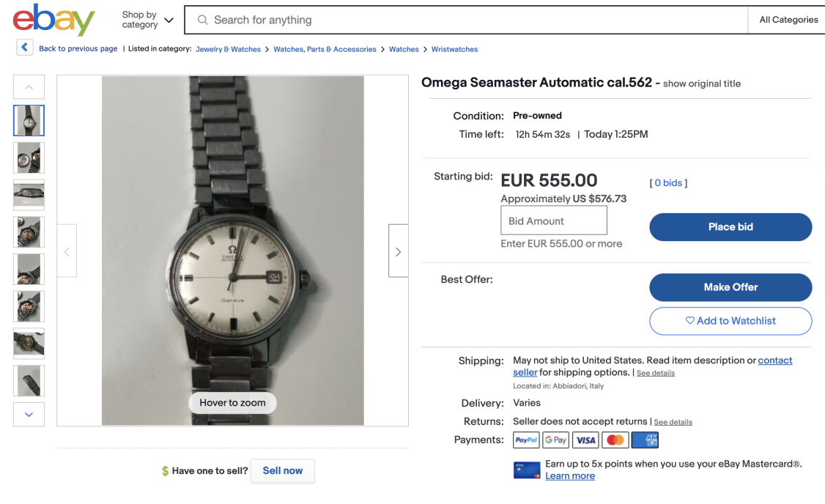
Task: Click the PayPal payment icon
Action: (526, 440)
